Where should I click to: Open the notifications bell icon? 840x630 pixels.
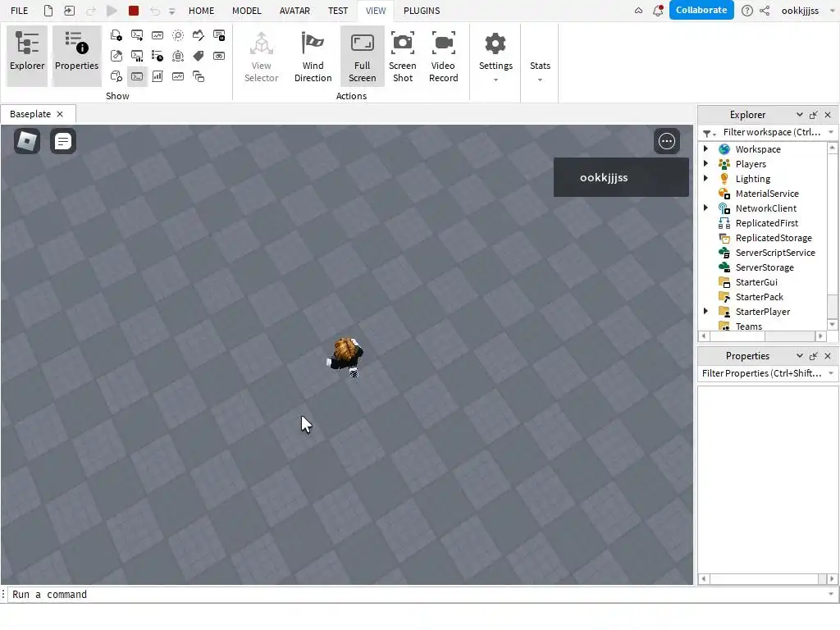[x=658, y=10]
